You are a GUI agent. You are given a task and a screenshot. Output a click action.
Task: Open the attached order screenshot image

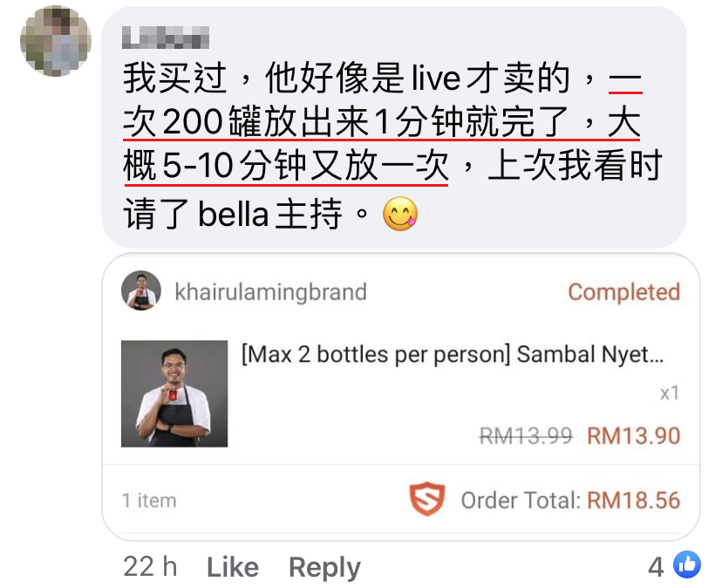pyautogui.click(x=401, y=397)
